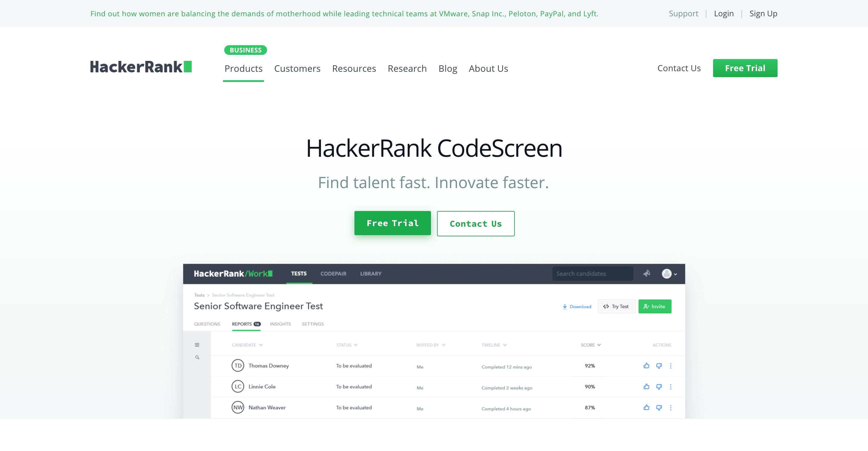Thumbs up Thomas Downey
The width and height of the screenshot is (868, 451).
646,366
